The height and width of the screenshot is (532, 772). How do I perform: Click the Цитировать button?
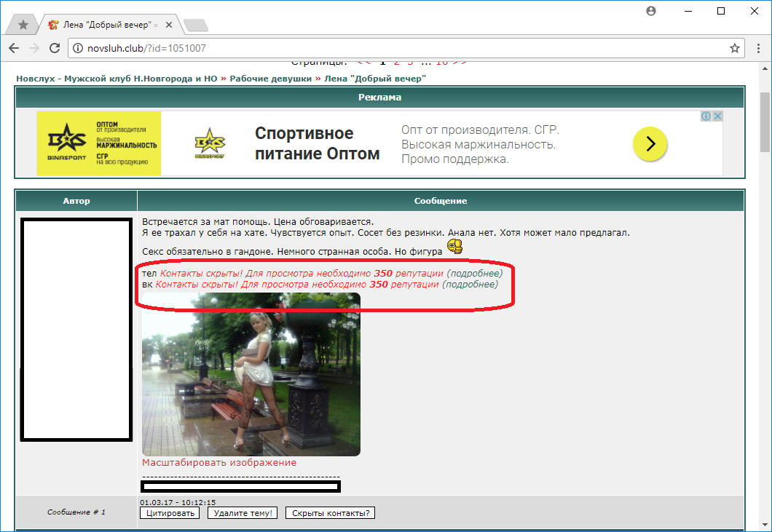click(169, 513)
